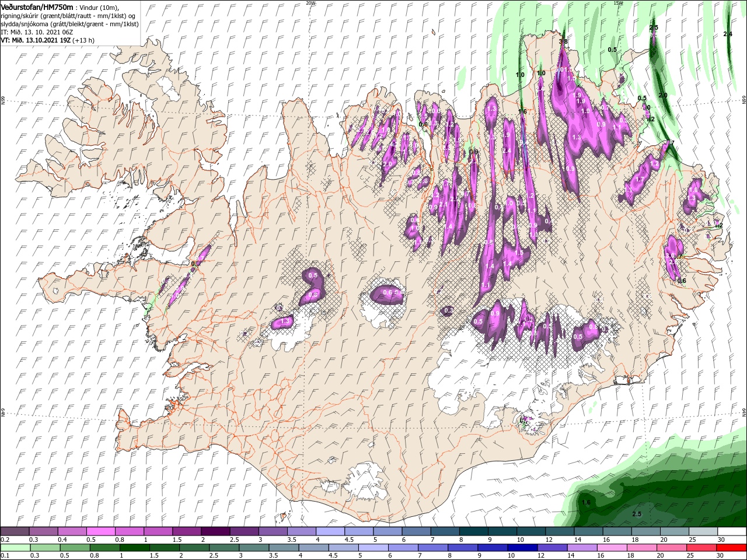Click the 15W longitude label
This screenshot has height=560, width=747.
[x=618, y=3]
